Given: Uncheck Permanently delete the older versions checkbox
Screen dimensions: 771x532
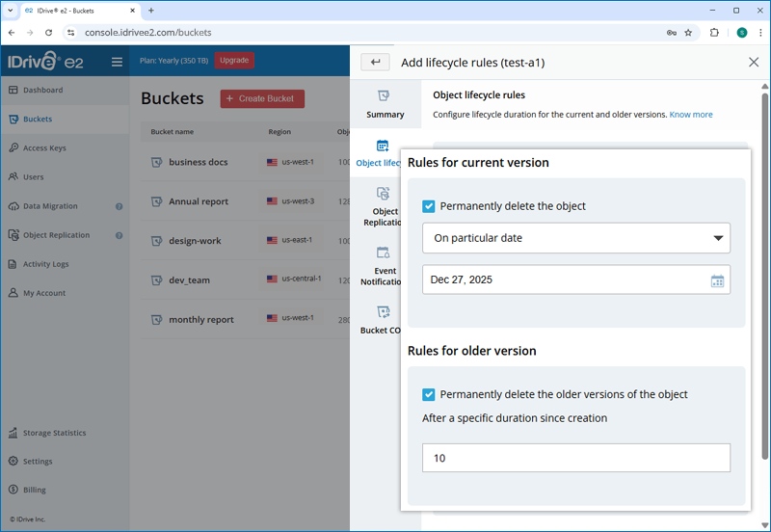Looking at the screenshot, I should click(x=429, y=394).
